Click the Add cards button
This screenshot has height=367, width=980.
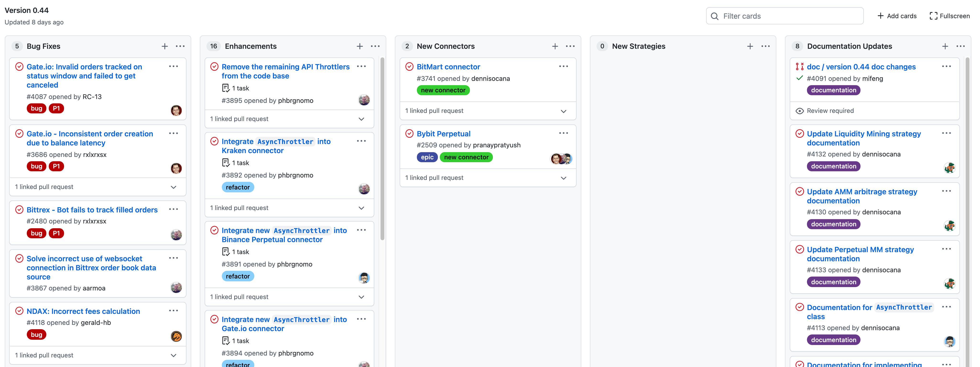[x=897, y=16]
